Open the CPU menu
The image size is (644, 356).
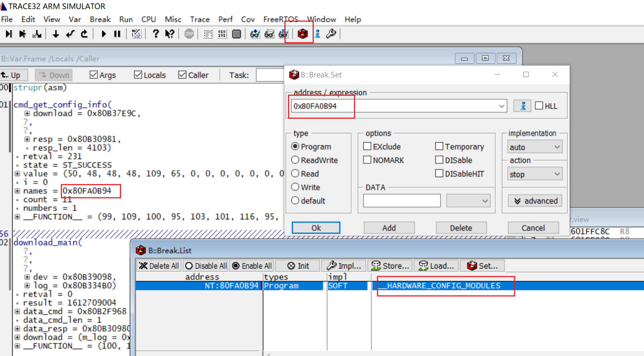[148, 19]
